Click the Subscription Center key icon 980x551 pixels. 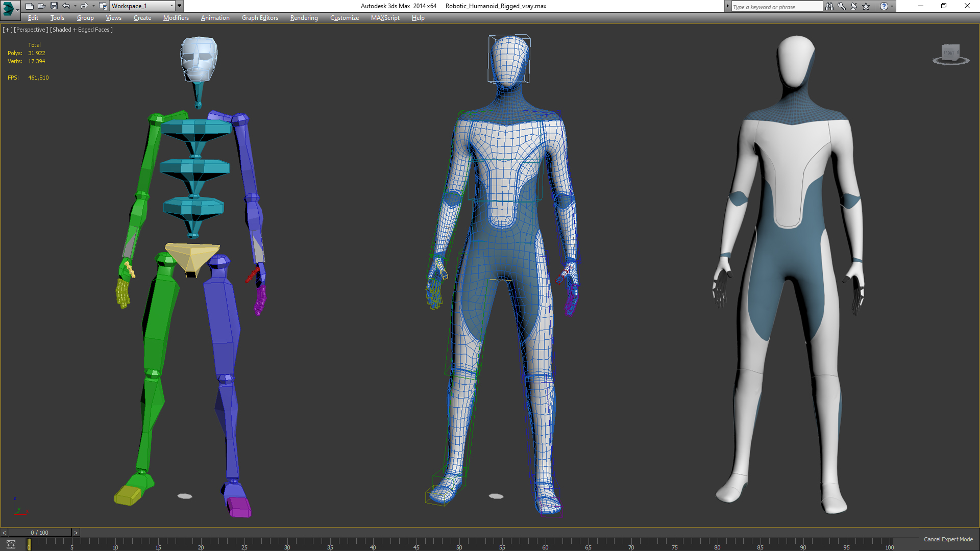[x=841, y=6]
